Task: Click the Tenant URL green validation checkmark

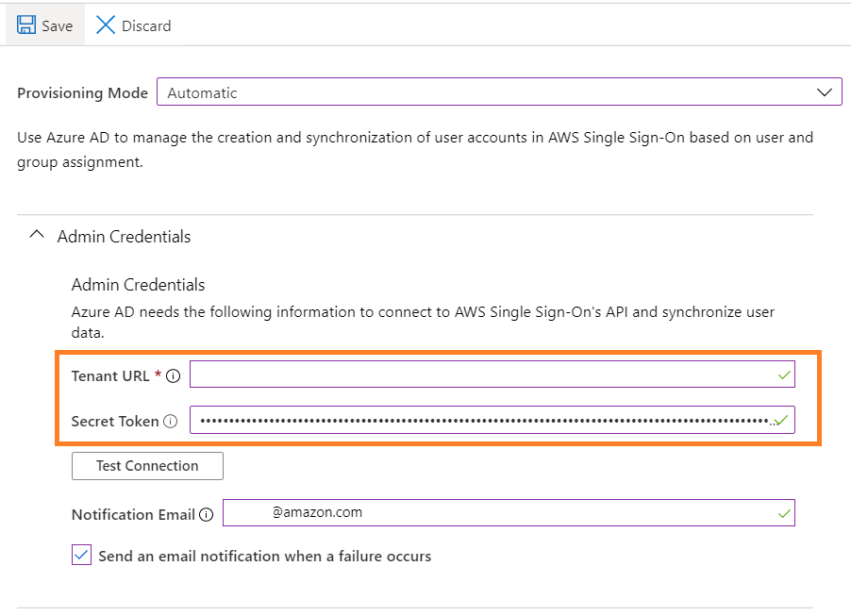Action: point(783,375)
